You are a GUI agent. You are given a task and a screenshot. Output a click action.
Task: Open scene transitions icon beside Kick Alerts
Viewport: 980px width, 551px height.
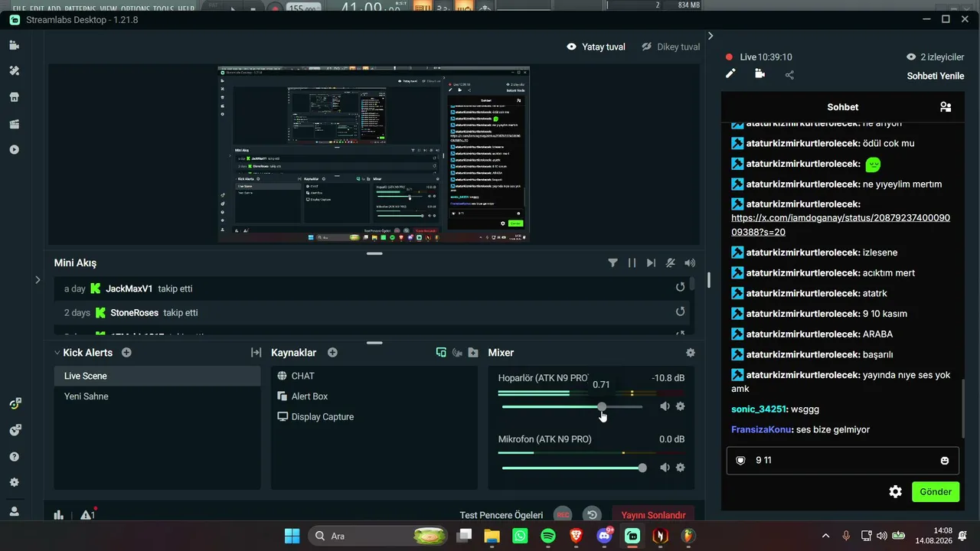pyautogui.click(x=256, y=353)
